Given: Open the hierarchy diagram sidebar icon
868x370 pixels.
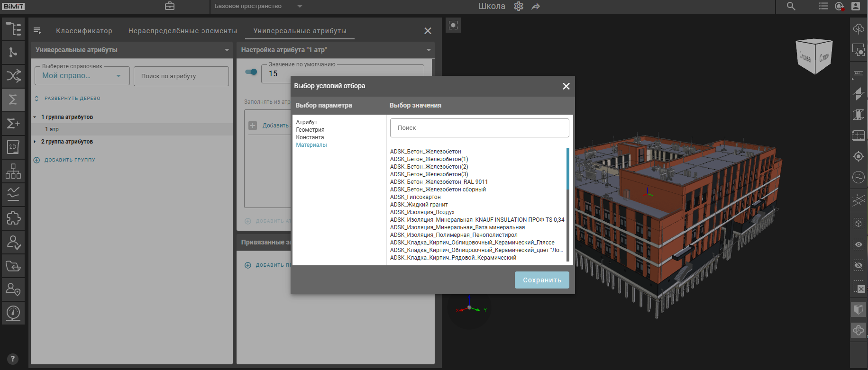Looking at the screenshot, I should click(13, 171).
